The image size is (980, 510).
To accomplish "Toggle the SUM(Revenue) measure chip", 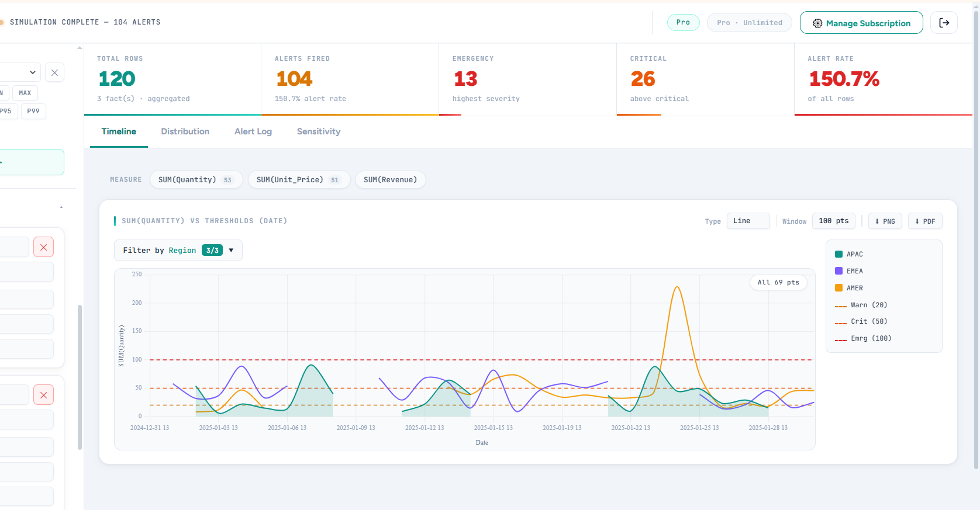I will (x=390, y=180).
